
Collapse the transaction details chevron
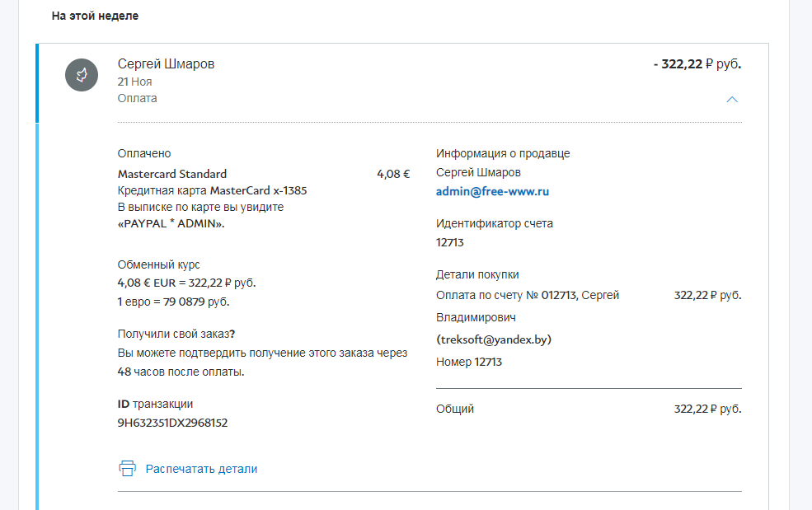tap(731, 99)
